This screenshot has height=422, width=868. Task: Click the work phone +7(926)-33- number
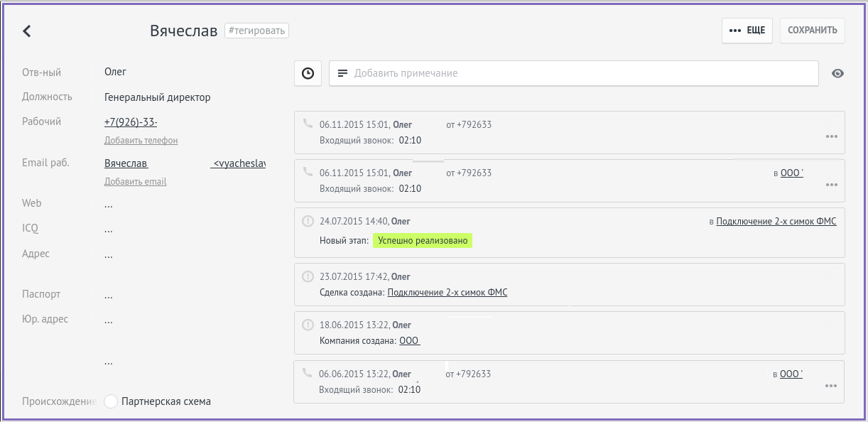point(131,121)
